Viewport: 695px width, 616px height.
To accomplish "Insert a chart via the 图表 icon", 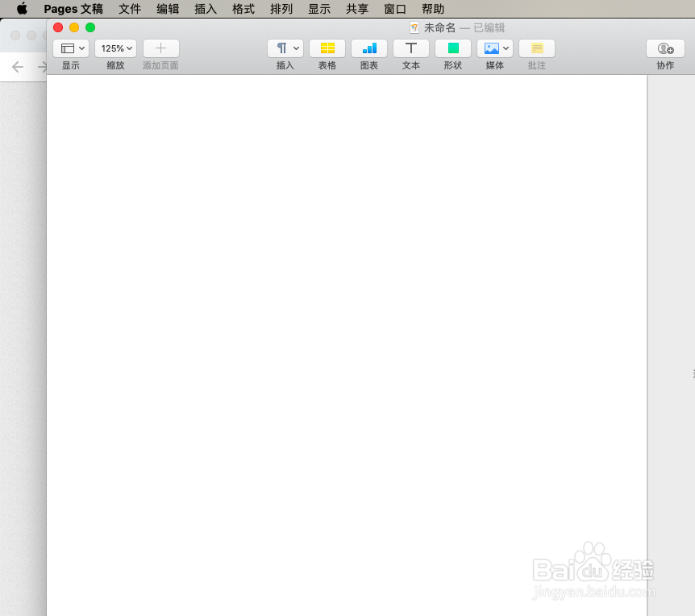I will click(x=369, y=48).
